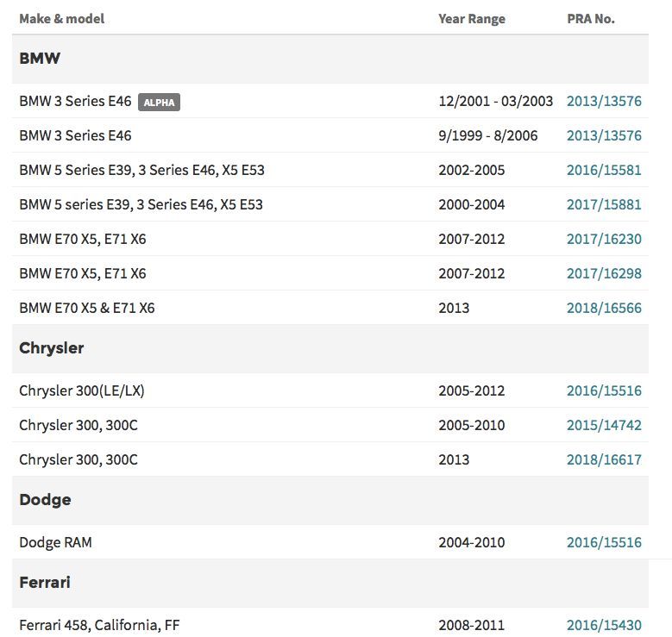This screenshot has height=637, width=672.
Task: Open PRA 2013/13576 link in the ALPHA row
Action: click(604, 101)
